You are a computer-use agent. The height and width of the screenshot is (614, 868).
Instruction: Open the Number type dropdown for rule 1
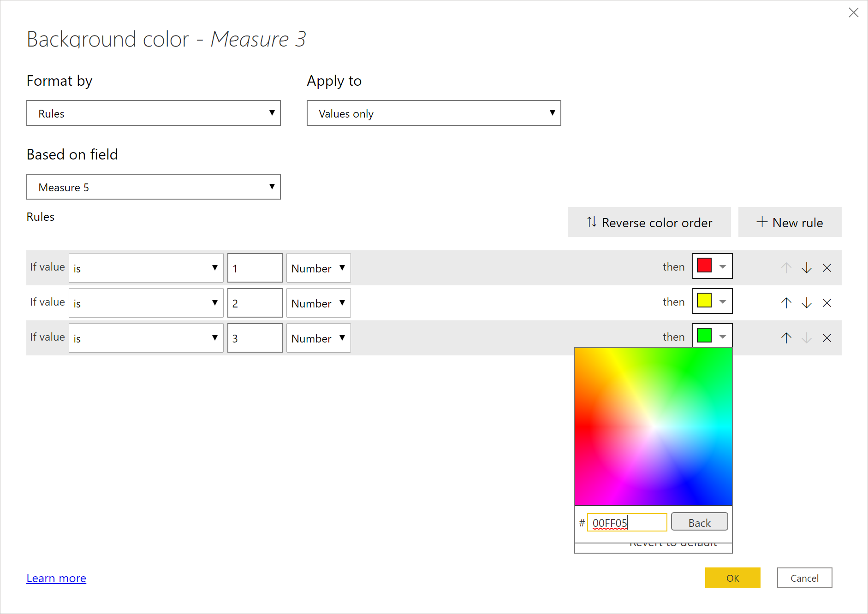pos(319,268)
